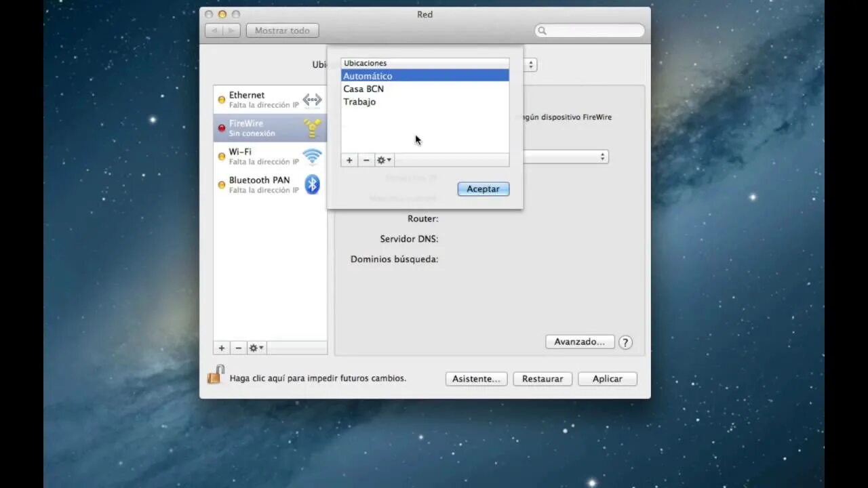Screen dimensions: 868x488
Task: Go forward with the right arrow button
Action: (231, 30)
